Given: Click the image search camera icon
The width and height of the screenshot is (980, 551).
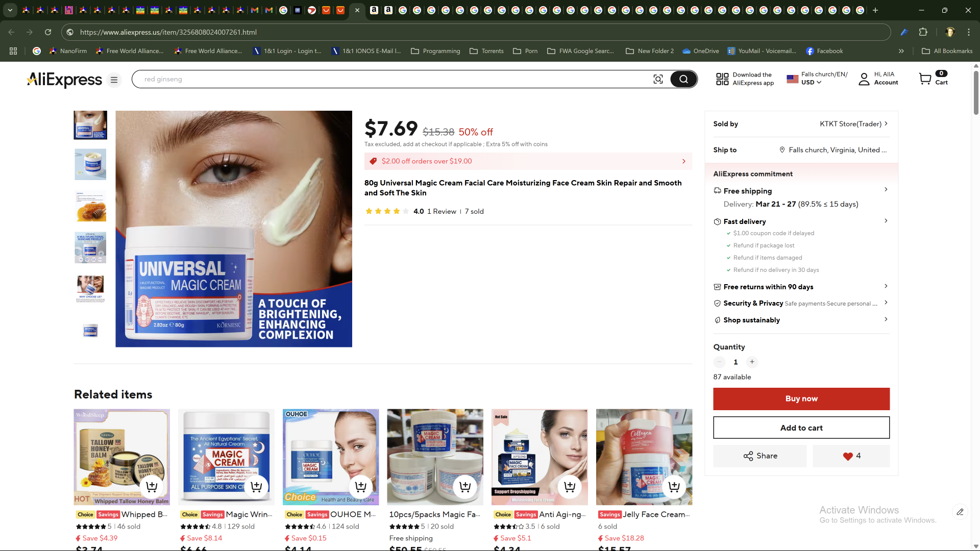Looking at the screenshot, I should (658, 79).
